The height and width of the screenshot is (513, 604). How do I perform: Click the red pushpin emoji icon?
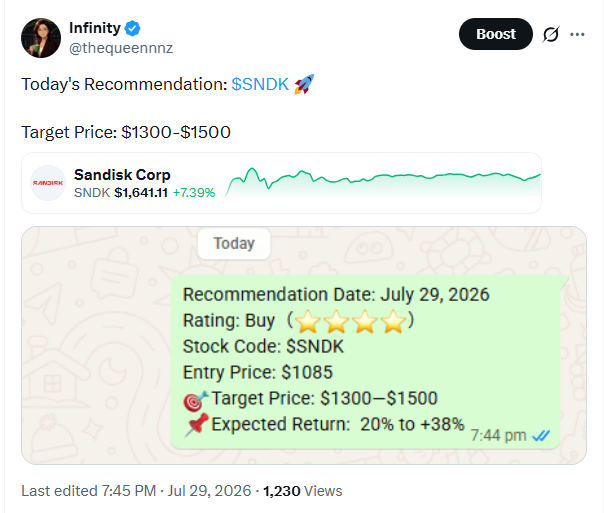pos(197,425)
